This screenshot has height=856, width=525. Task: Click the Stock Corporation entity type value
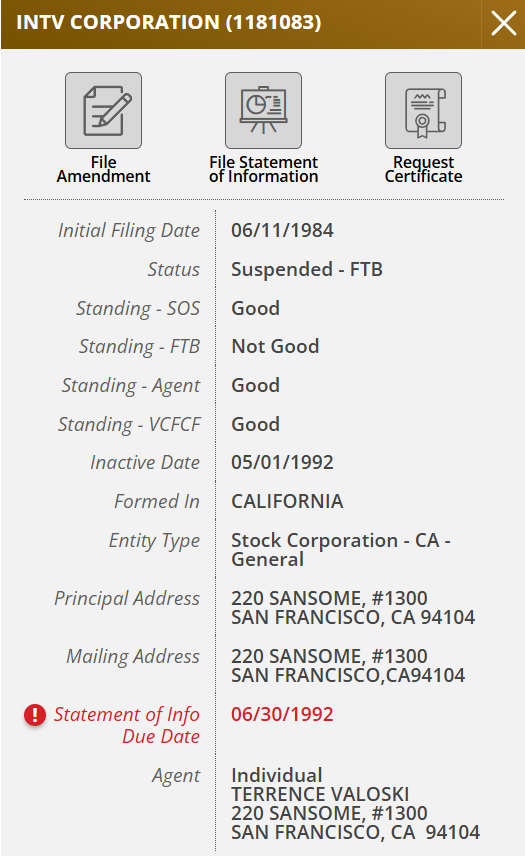(x=341, y=550)
